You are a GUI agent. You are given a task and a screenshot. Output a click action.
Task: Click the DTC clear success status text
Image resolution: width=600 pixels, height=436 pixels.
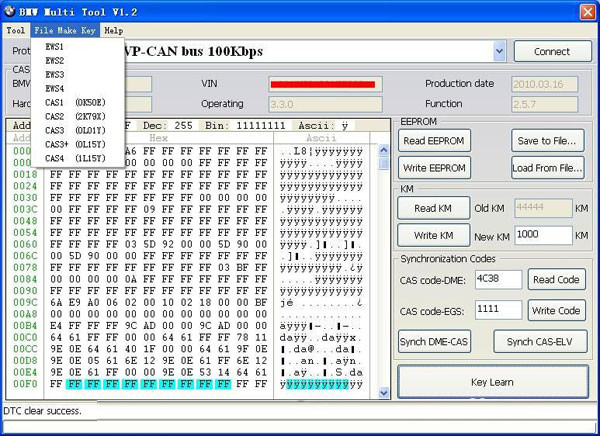(x=42, y=411)
